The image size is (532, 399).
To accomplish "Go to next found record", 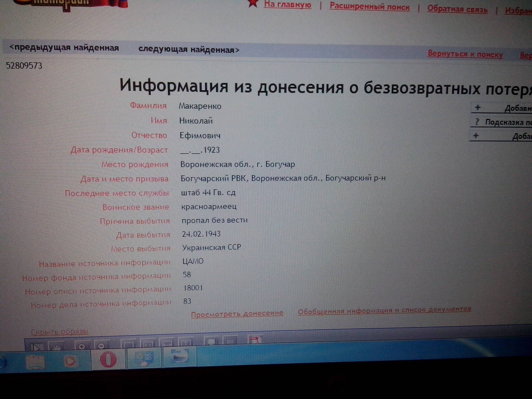I will pyautogui.click(x=189, y=50).
